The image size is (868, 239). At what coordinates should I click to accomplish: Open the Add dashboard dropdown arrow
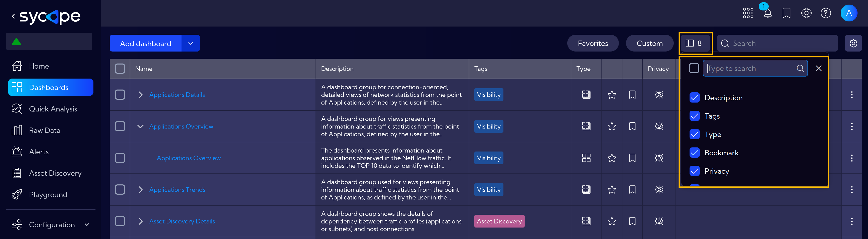point(191,43)
